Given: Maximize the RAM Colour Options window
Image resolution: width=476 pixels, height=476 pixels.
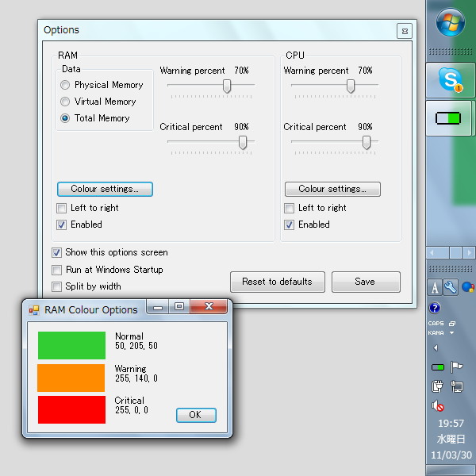Looking at the screenshot, I should click(x=179, y=306).
